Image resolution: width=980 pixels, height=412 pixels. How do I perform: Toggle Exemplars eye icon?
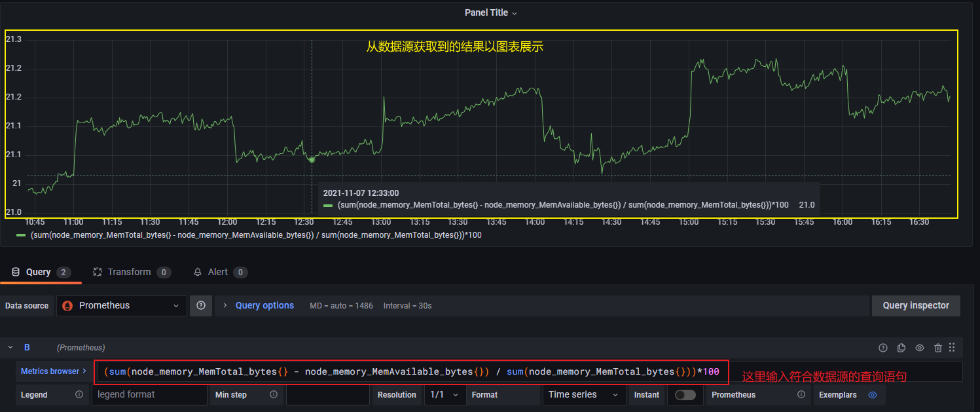pyautogui.click(x=872, y=395)
